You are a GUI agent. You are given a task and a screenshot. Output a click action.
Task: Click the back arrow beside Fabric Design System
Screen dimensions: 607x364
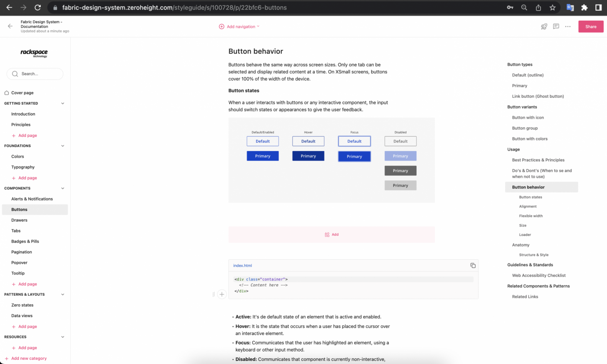[x=10, y=26]
